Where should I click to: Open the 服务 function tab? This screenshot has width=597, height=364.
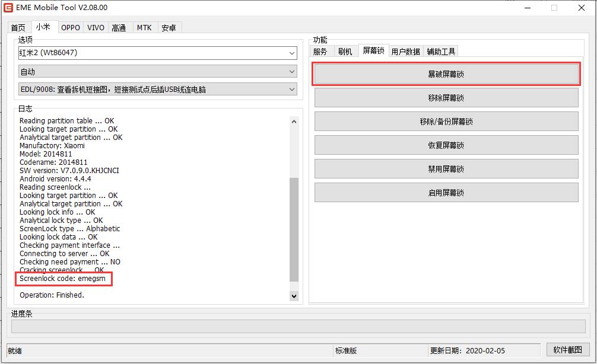point(320,52)
